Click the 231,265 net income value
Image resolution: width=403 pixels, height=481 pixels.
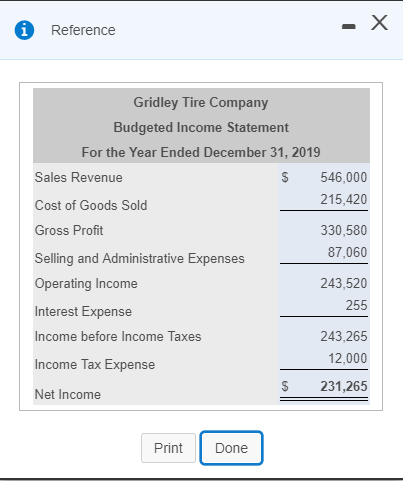(344, 386)
